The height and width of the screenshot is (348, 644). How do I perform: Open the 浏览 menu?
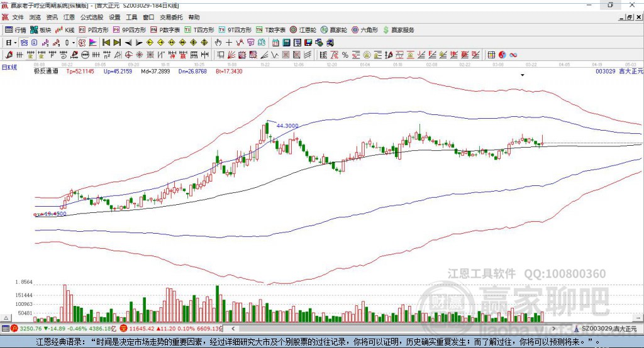tap(35, 17)
